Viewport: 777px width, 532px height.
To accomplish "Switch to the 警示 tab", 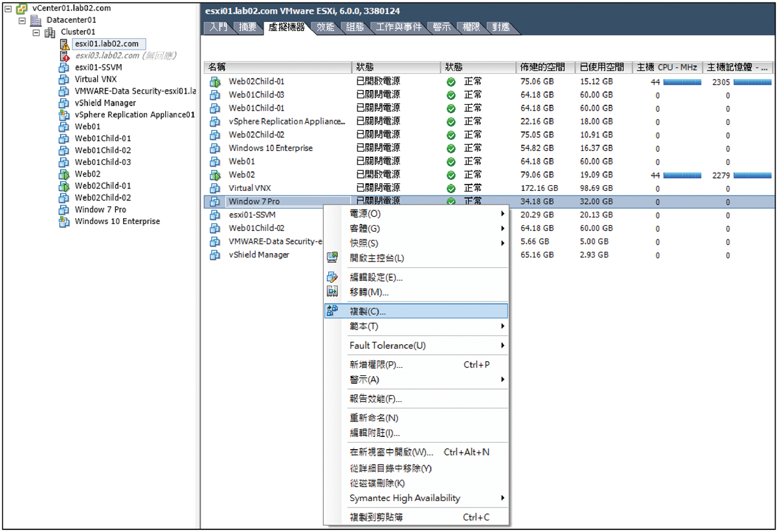I will (x=442, y=27).
